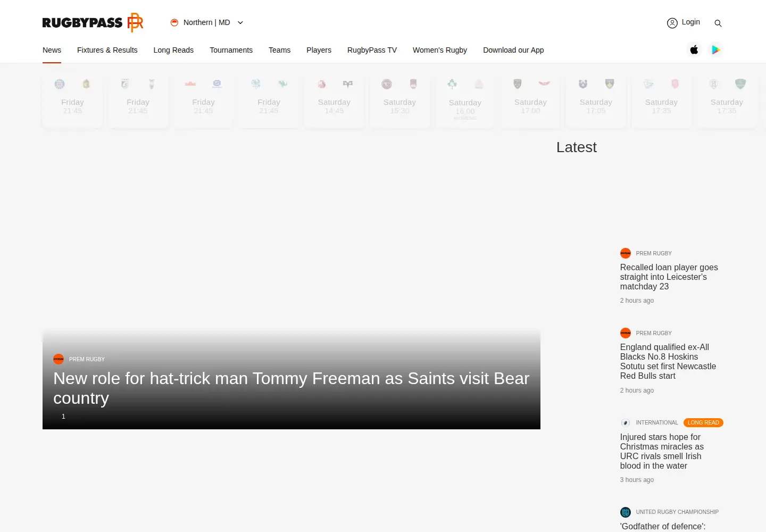Open the Northern | MD region dropdown

[x=207, y=22]
